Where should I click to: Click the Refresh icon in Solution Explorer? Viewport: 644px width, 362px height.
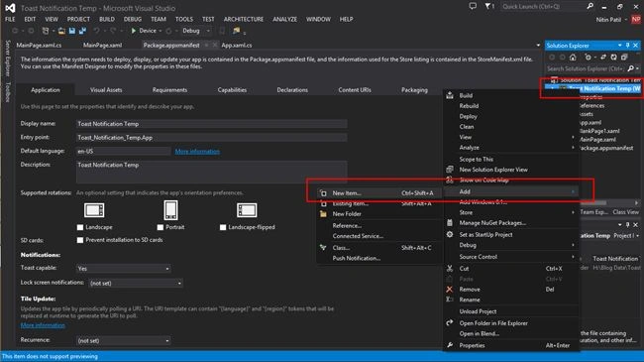tap(613, 58)
